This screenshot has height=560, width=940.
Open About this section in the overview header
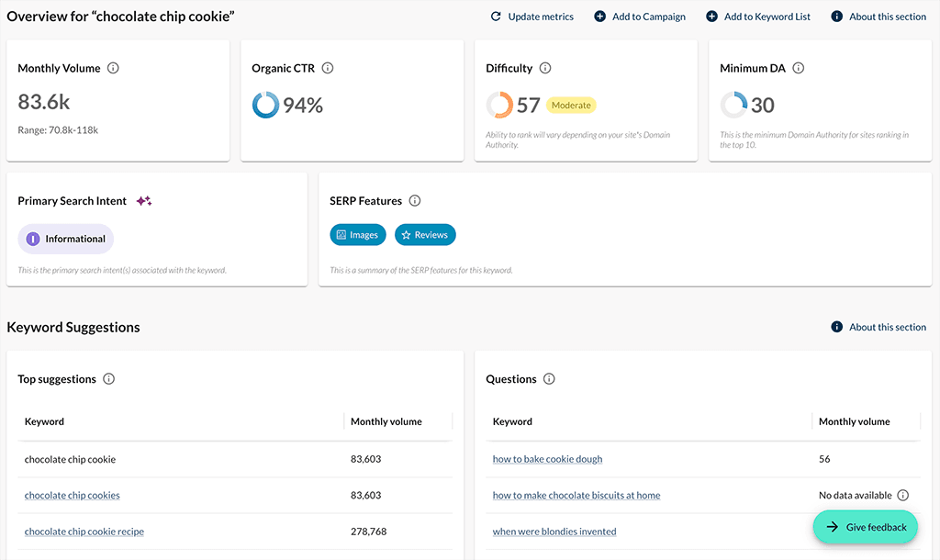point(888,17)
